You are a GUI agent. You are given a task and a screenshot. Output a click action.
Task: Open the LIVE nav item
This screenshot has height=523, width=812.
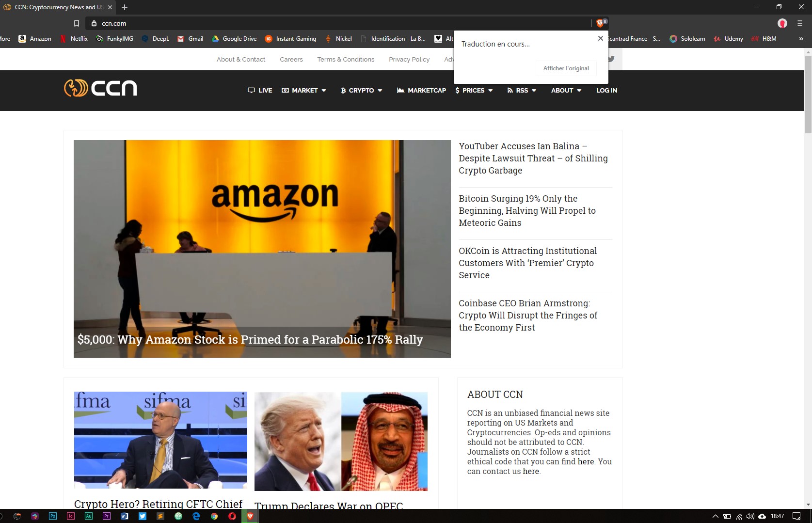tap(260, 91)
